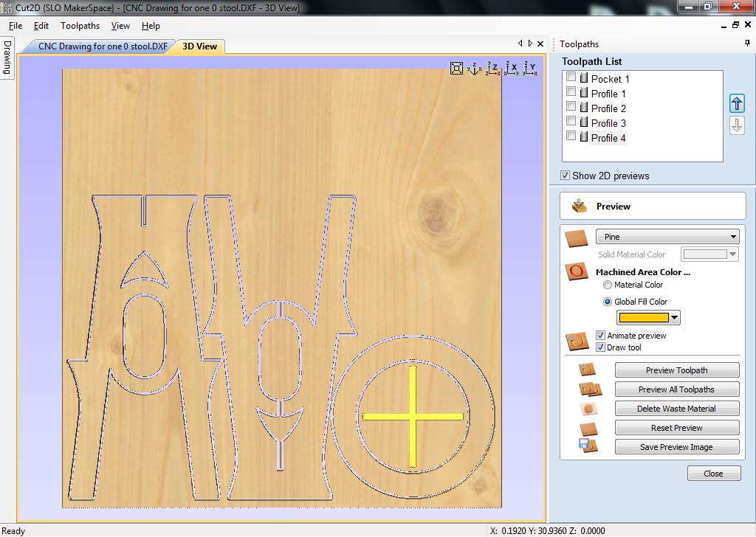Toggle the Animate preview option
Image resolution: width=756 pixels, height=537 pixels.
click(x=600, y=335)
